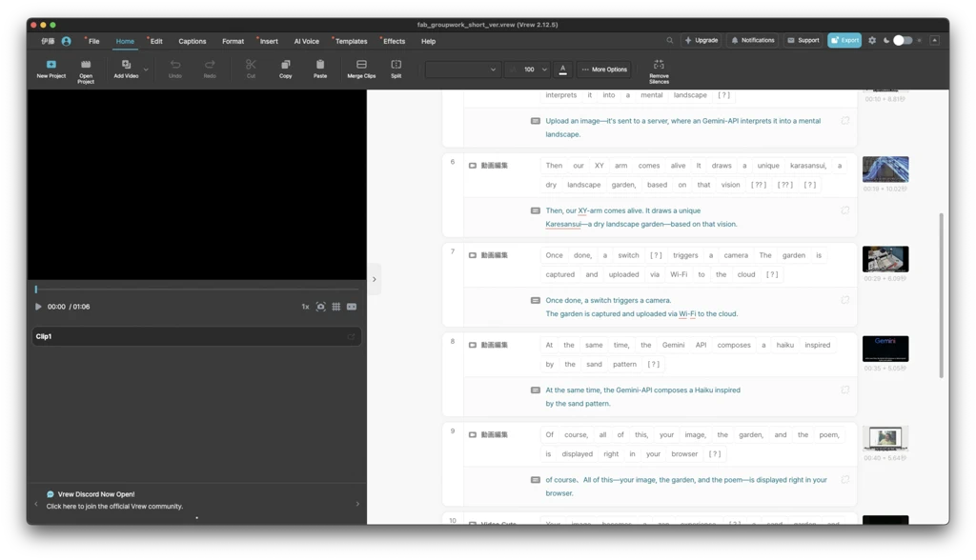Play the video preview
This screenshot has width=976, height=560.
[38, 307]
